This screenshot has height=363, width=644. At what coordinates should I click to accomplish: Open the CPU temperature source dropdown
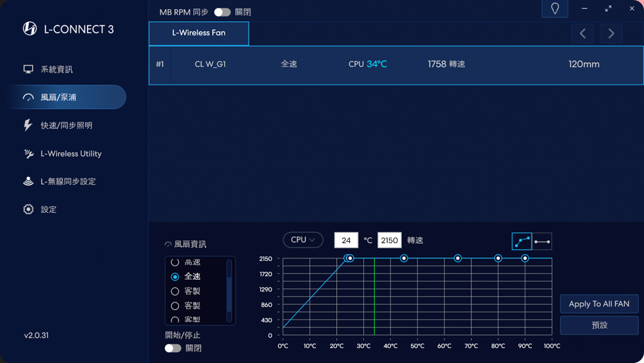(x=303, y=240)
